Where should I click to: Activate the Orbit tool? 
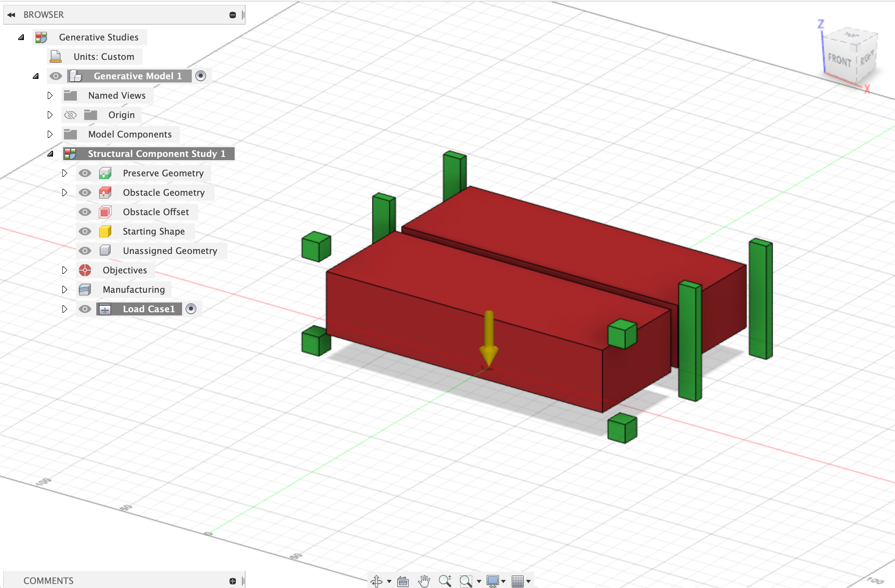[x=377, y=581]
